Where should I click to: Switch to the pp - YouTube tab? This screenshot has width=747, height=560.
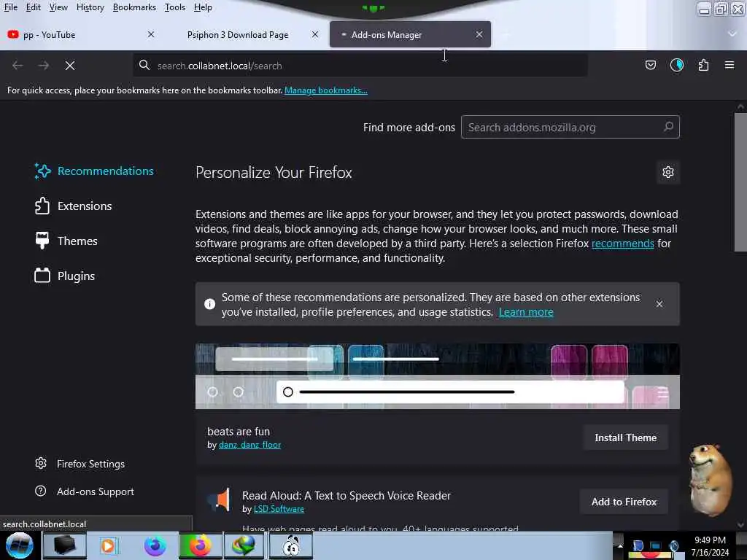point(82,34)
